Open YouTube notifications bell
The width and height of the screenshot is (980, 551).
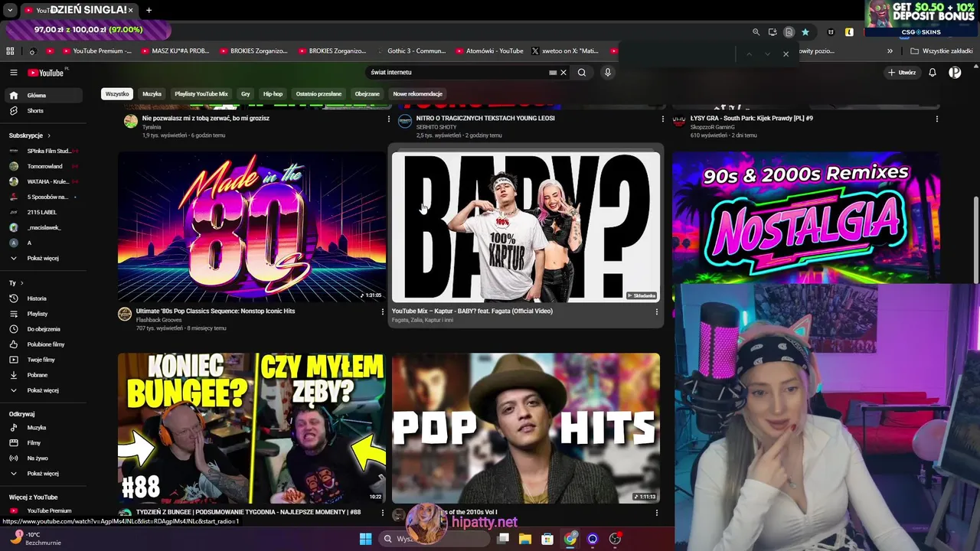click(933, 73)
